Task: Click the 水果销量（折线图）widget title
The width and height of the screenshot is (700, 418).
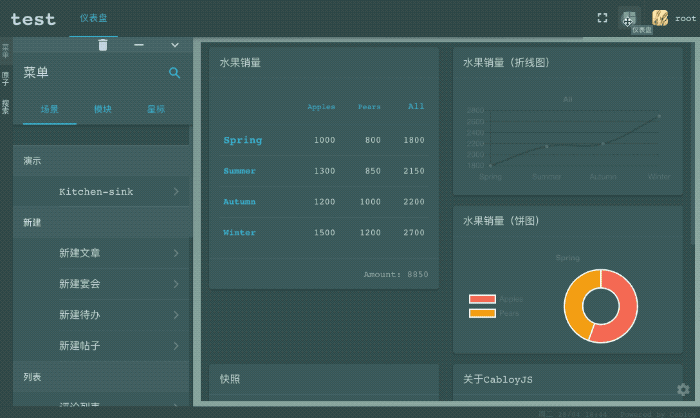Action: [x=507, y=63]
